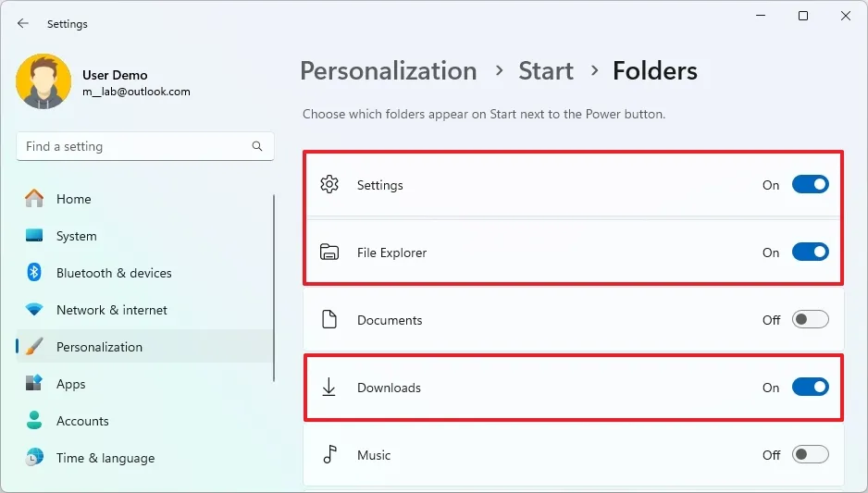Turn off the Downloads toggle
The height and width of the screenshot is (493, 868).
[810, 388]
